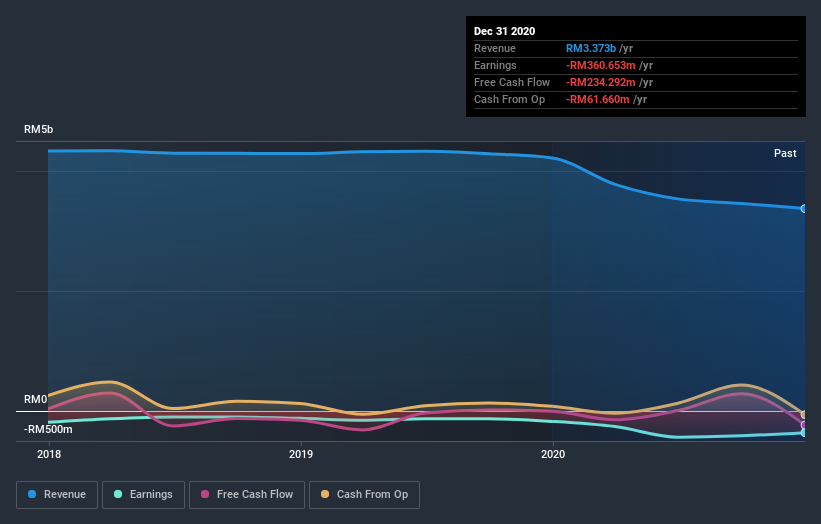Click the 2018 x-axis label
The width and height of the screenshot is (821, 524).
[x=49, y=454]
